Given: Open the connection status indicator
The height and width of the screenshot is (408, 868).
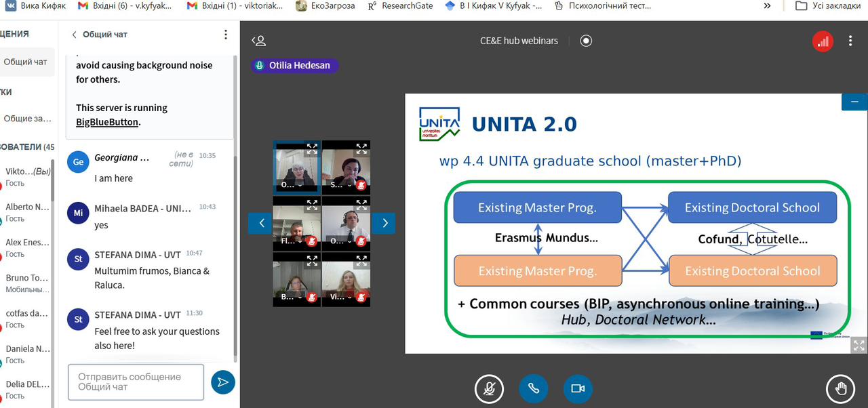Looking at the screenshot, I should point(823,41).
